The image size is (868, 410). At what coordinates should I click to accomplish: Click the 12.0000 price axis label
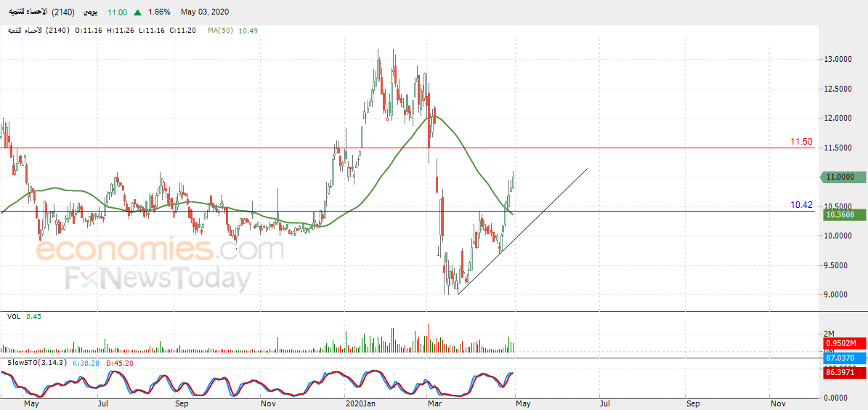pyautogui.click(x=836, y=118)
